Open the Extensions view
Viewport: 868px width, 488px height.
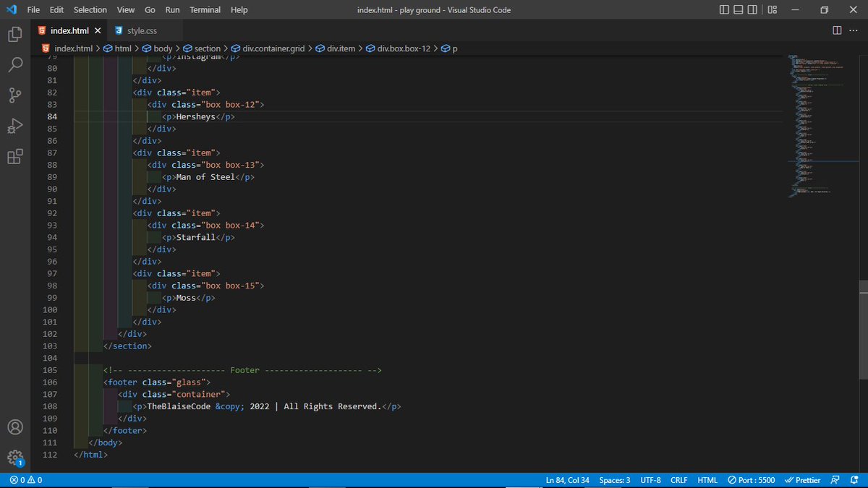pos(14,157)
